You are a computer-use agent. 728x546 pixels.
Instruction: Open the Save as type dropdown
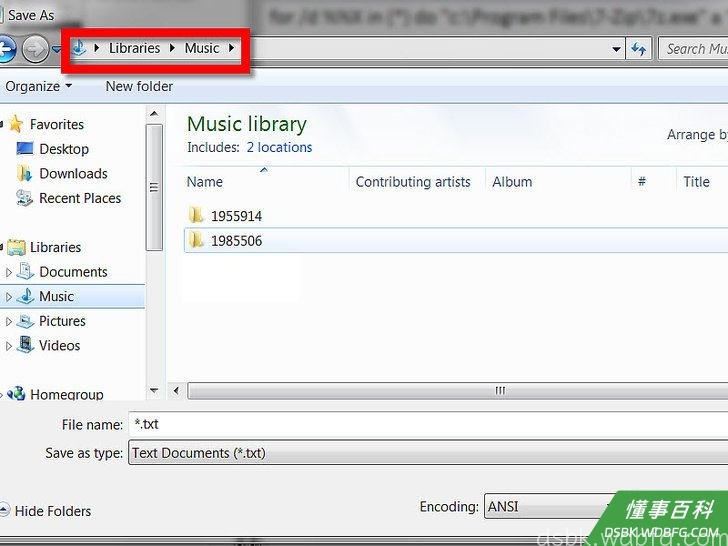(428, 453)
